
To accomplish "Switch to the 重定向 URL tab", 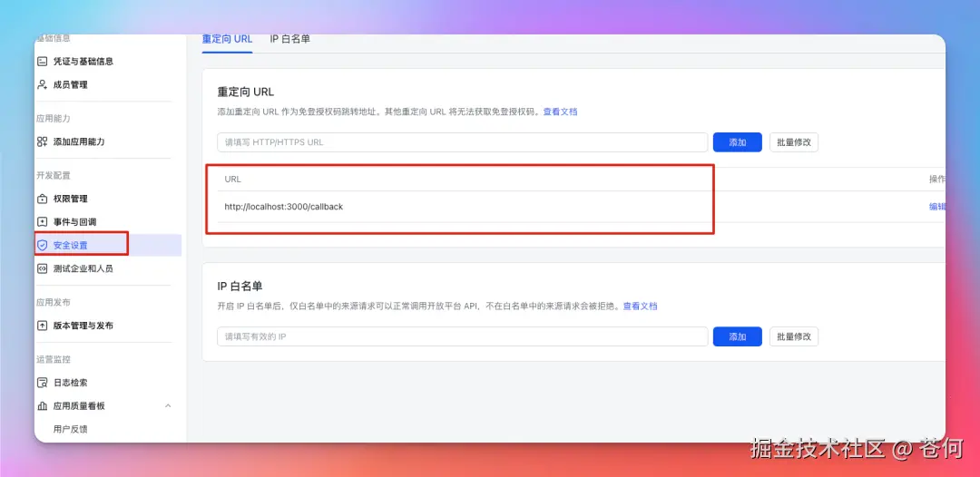I will pyautogui.click(x=227, y=39).
